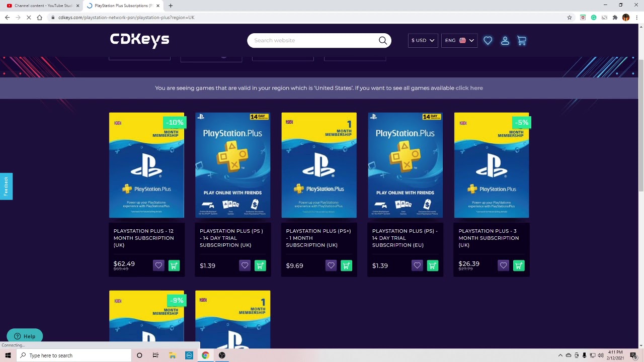Bookmark this page with star icon

[570, 17]
